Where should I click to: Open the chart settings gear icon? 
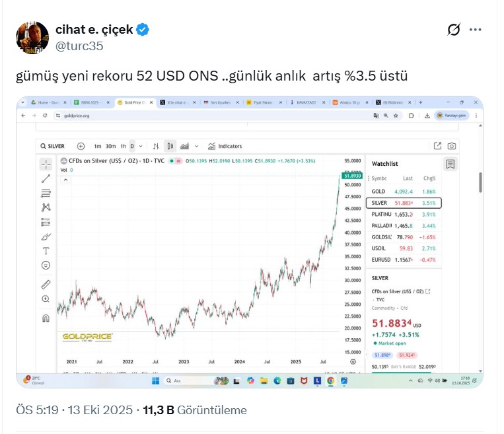click(x=353, y=361)
